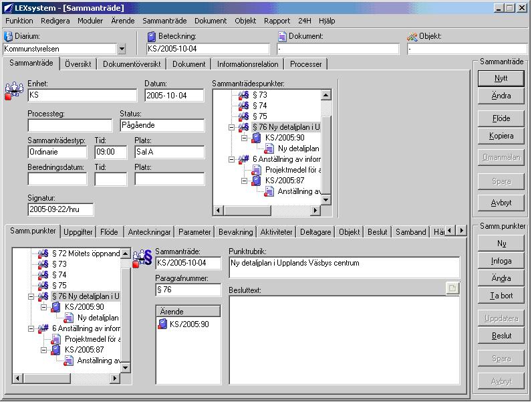Click the Punktrubrik text field
The image size is (532, 402).
[344, 268]
